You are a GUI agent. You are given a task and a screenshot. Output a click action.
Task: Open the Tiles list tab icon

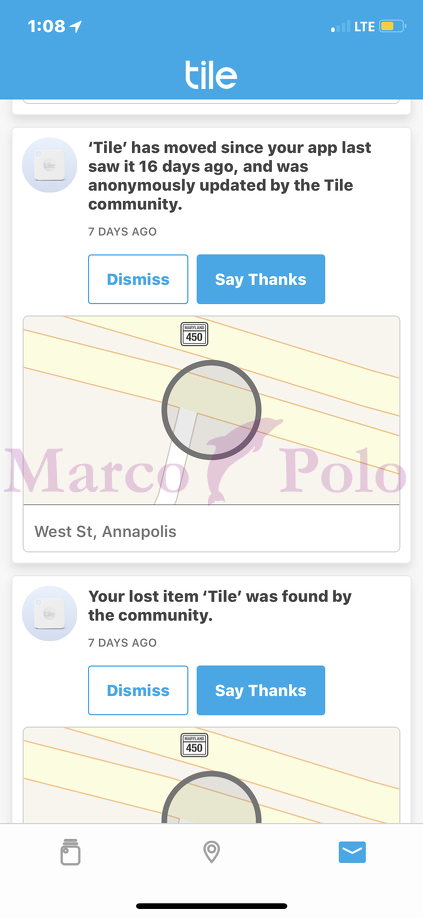(x=70, y=852)
